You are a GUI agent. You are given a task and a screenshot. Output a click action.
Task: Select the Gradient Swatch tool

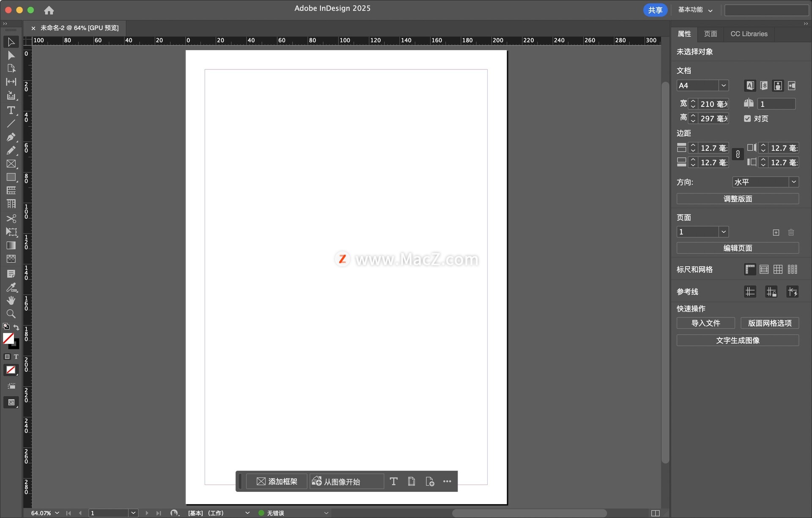click(x=11, y=245)
